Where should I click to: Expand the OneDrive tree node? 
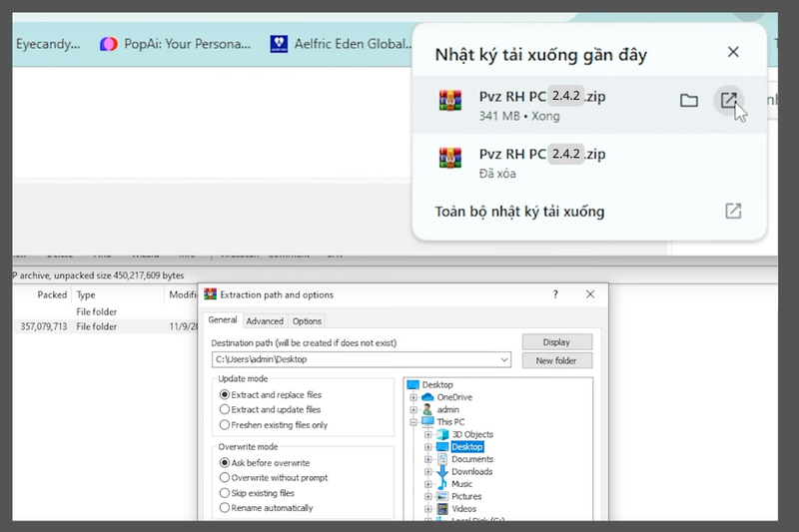pos(413,397)
